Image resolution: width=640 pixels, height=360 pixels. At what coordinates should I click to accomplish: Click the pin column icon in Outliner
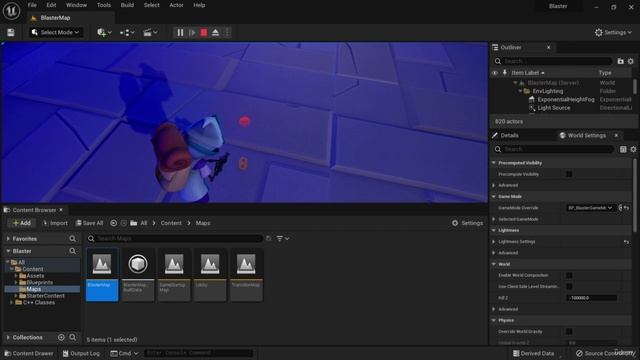click(x=504, y=73)
